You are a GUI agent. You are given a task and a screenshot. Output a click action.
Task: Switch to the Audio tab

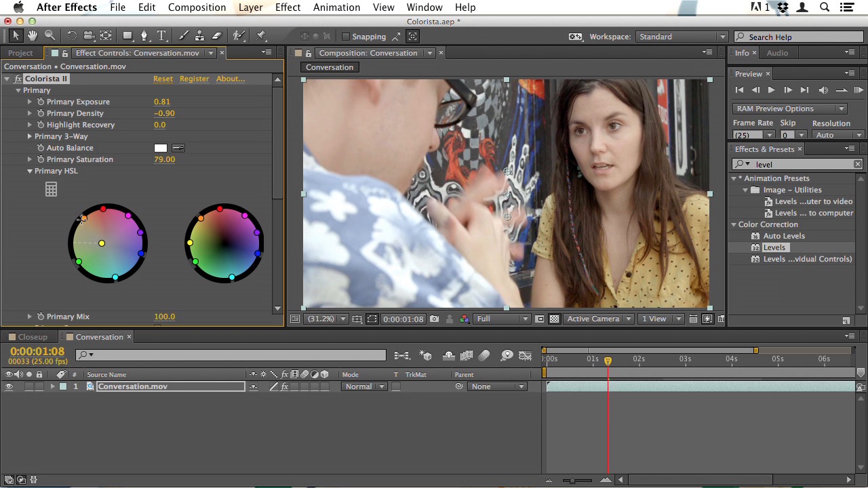(x=777, y=53)
